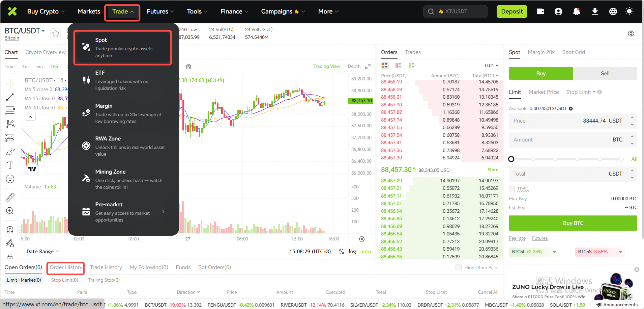Expand the Date Range dropdown
644x309 pixels.
coord(43,252)
